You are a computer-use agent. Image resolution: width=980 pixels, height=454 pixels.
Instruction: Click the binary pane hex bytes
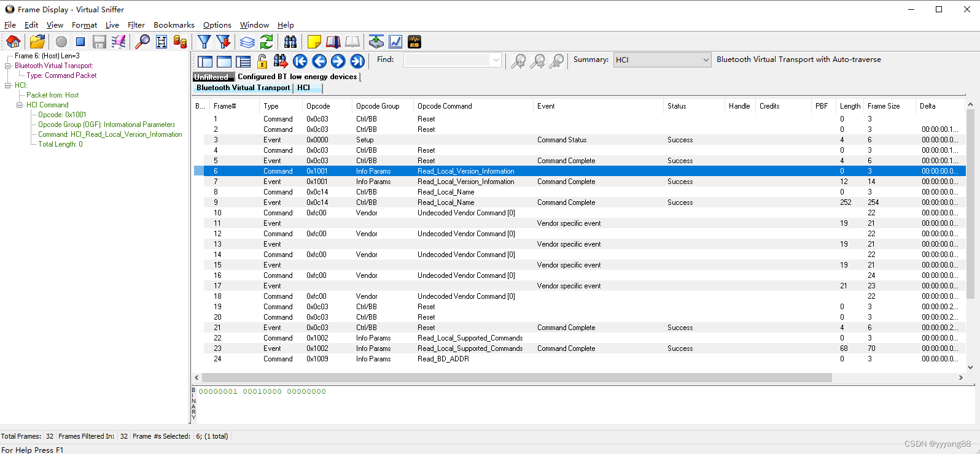[262, 391]
